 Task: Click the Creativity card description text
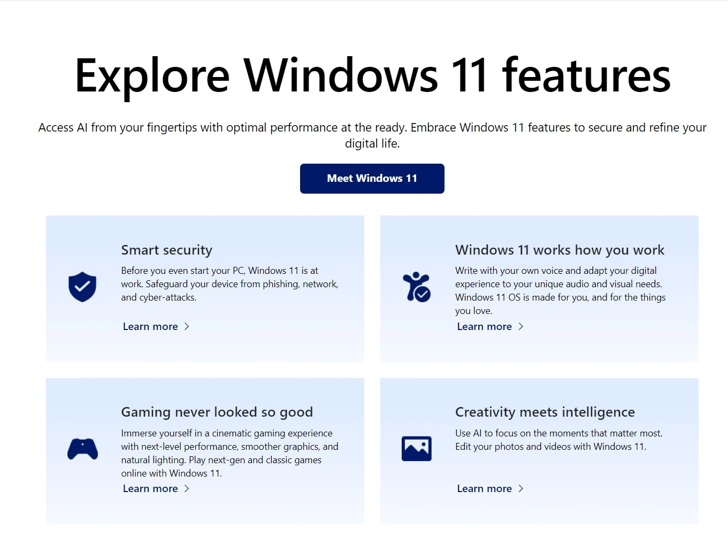tap(559, 440)
